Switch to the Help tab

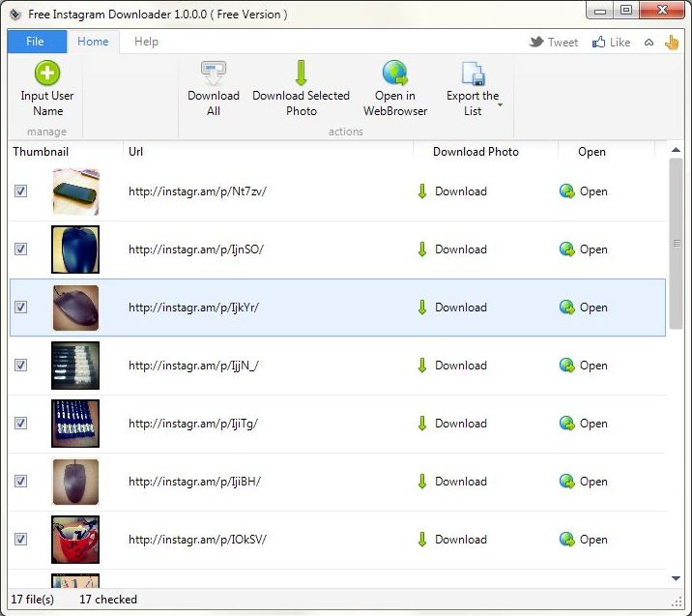pos(146,42)
